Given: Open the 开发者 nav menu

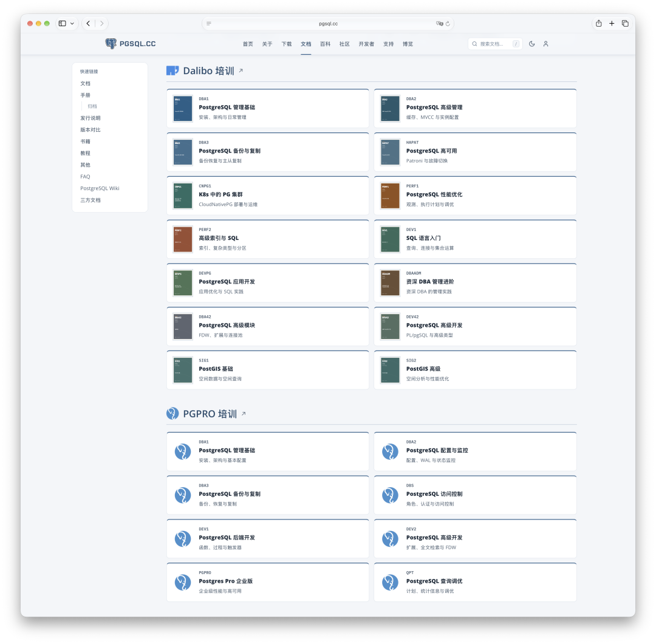Looking at the screenshot, I should click(366, 44).
